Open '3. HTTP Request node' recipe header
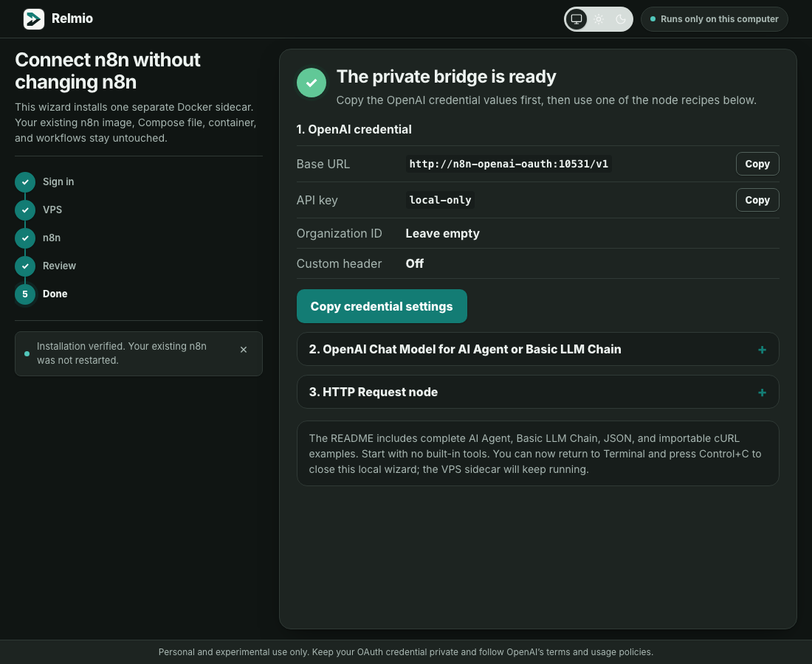 [x=537, y=392]
